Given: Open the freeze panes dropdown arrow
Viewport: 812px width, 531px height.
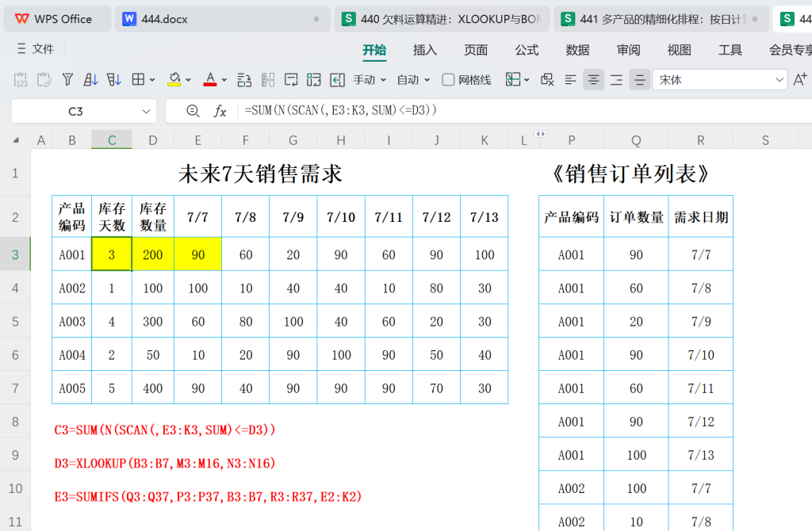Looking at the screenshot, I should click(527, 80).
